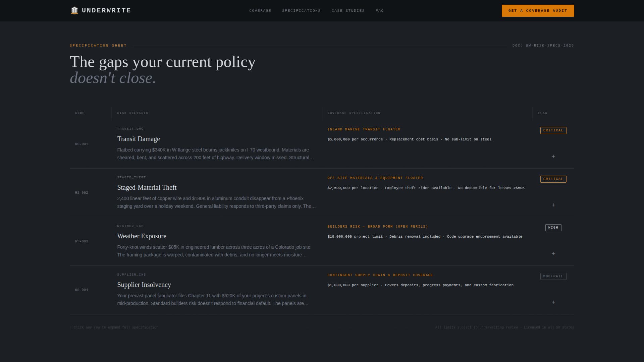Click the Risk Scenario column header
The width and height of the screenshot is (644, 362).
click(132, 113)
